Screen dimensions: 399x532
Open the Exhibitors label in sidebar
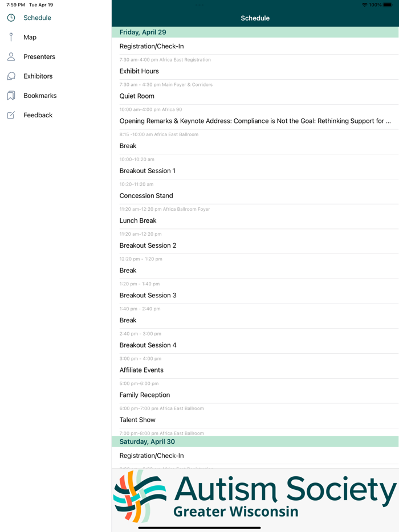38,76
